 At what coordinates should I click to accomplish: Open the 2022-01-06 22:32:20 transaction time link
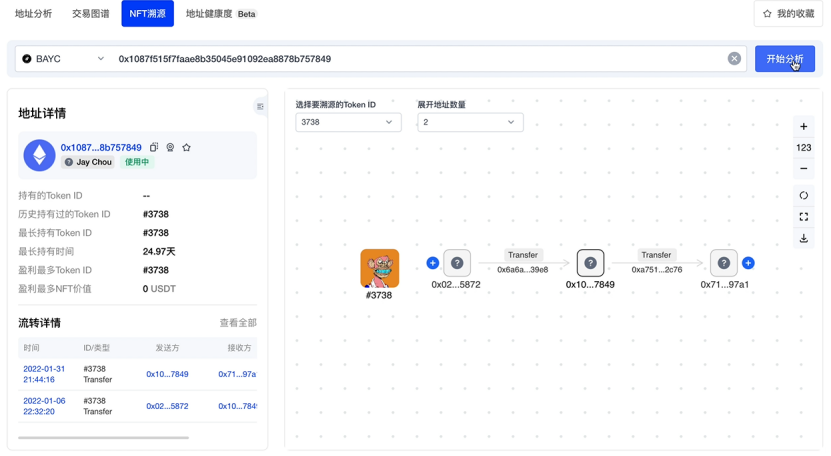44,406
